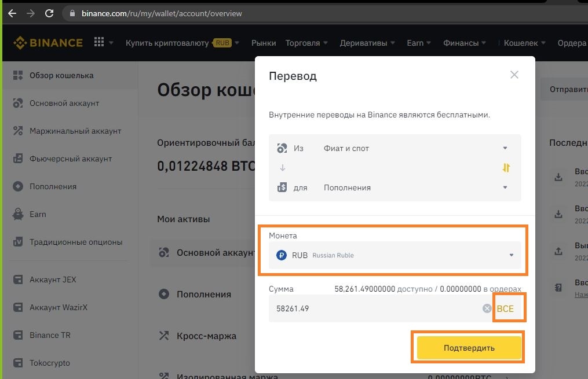This screenshot has width=588, height=379.
Task: Select Аккаунт JEX in sidebar
Action: (x=53, y=279)
